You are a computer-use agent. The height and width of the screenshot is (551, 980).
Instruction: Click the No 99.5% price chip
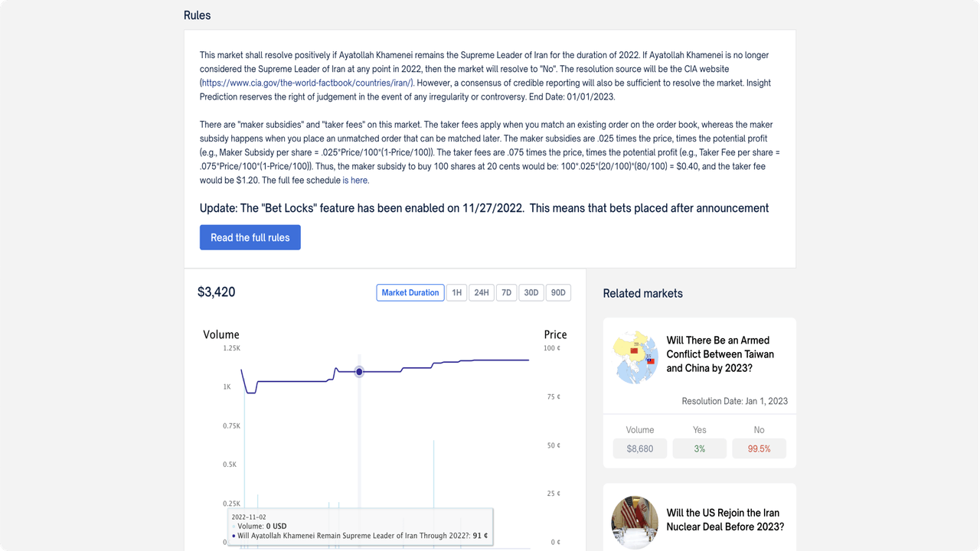[x=759, y=448]
